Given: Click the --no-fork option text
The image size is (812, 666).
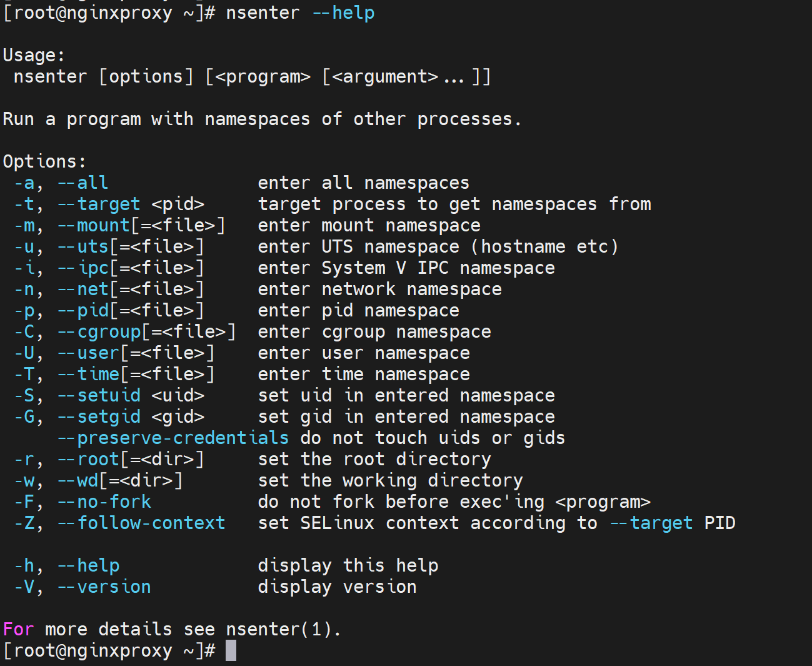Looking at the screenshot, I should [104, 502].
